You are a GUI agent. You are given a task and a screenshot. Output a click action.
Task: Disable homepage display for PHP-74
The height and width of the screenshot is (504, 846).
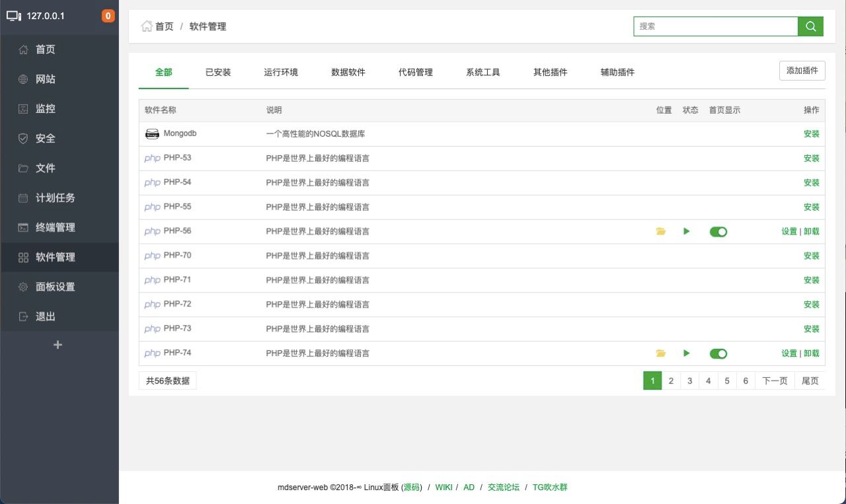pyautogui.click(x=718, y=353)
